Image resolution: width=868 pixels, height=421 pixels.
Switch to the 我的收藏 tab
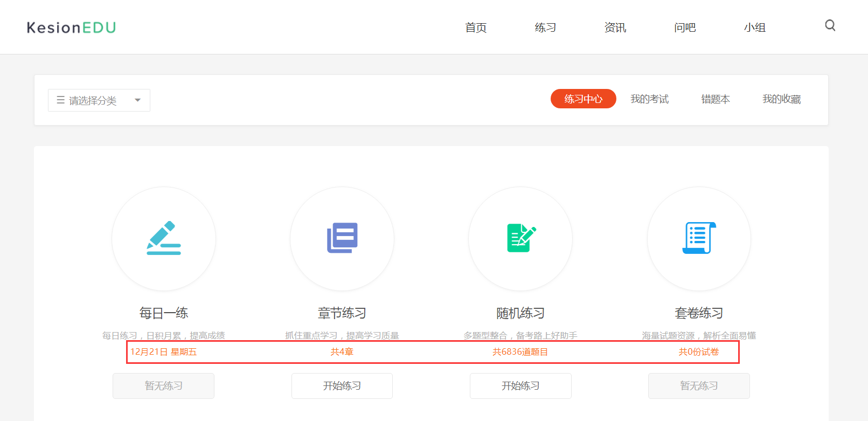coord(782,99)
